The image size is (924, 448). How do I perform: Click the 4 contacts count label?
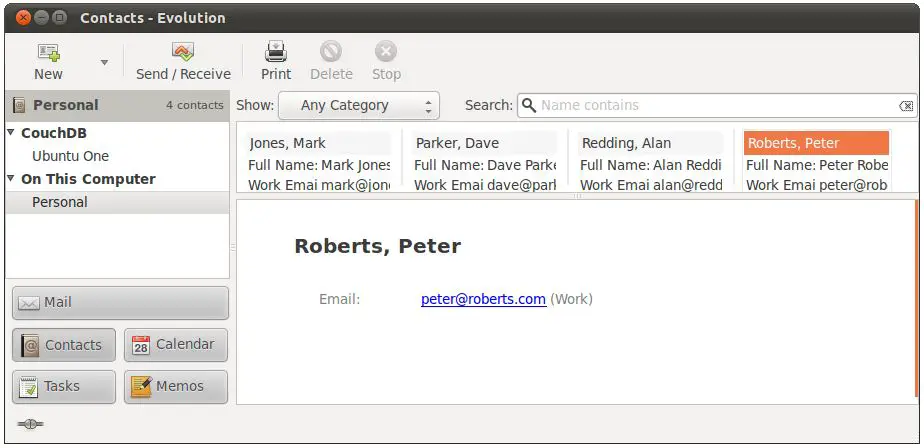[x=194, y=106]
